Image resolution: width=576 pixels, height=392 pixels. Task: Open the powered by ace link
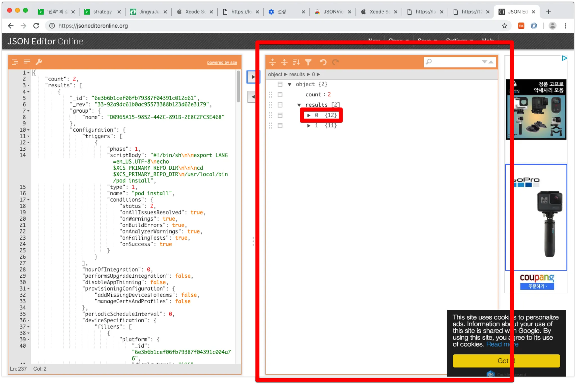click(x=222, y=62)
